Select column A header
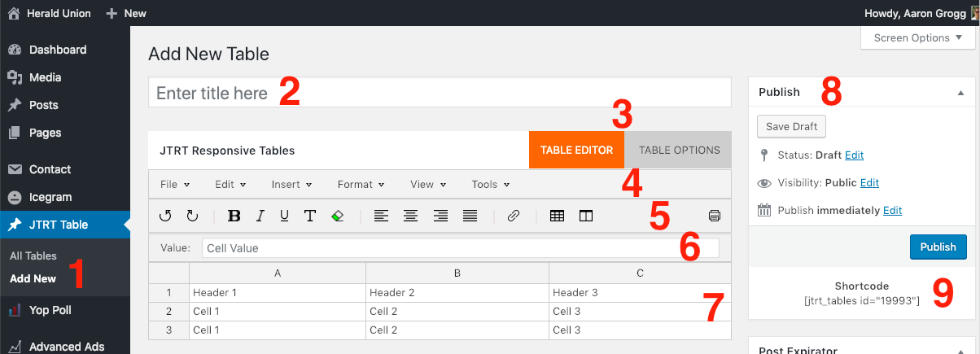Screen dimensions: 980x354 pos(278,273)
